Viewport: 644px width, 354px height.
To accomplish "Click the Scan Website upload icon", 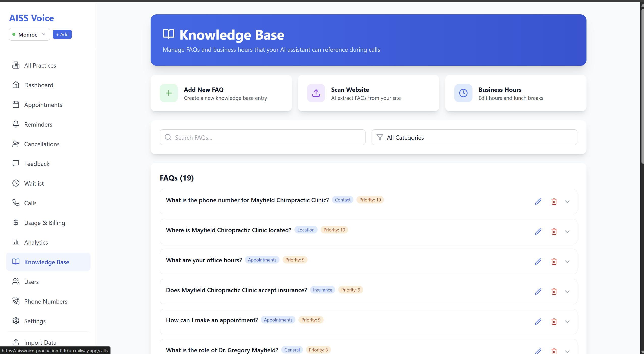I will click(x=316, y=93).
